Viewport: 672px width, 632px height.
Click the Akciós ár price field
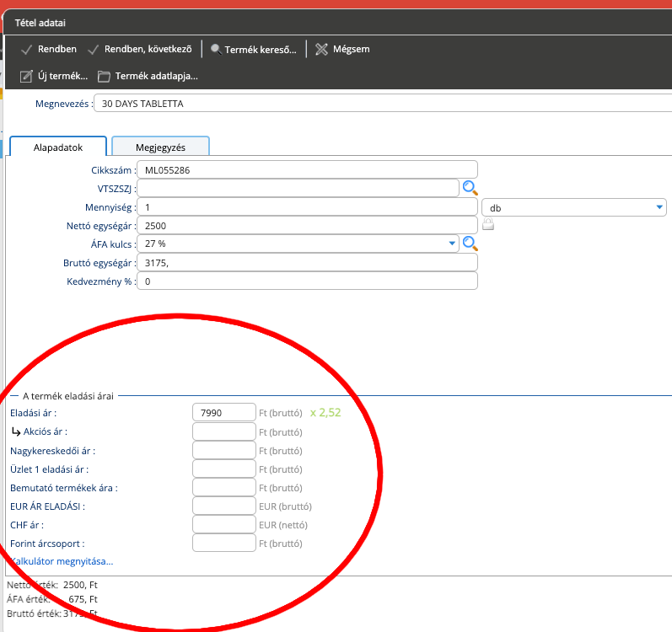(x=224, y=431)
